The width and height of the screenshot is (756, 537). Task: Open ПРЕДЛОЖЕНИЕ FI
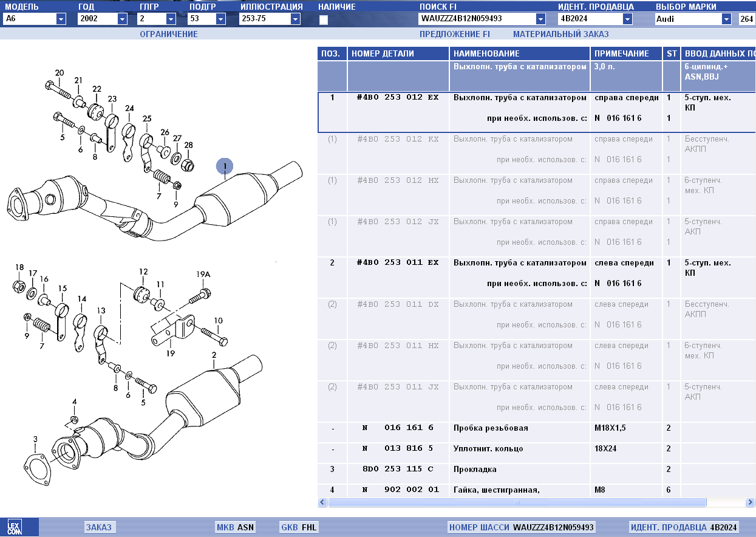pyautogui.click(x=455, y=35)
